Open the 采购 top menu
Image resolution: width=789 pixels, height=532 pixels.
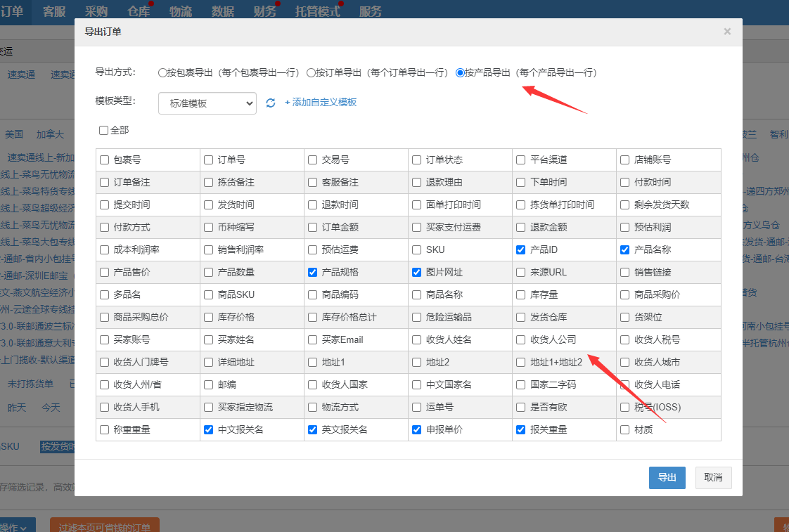point(96,11)
